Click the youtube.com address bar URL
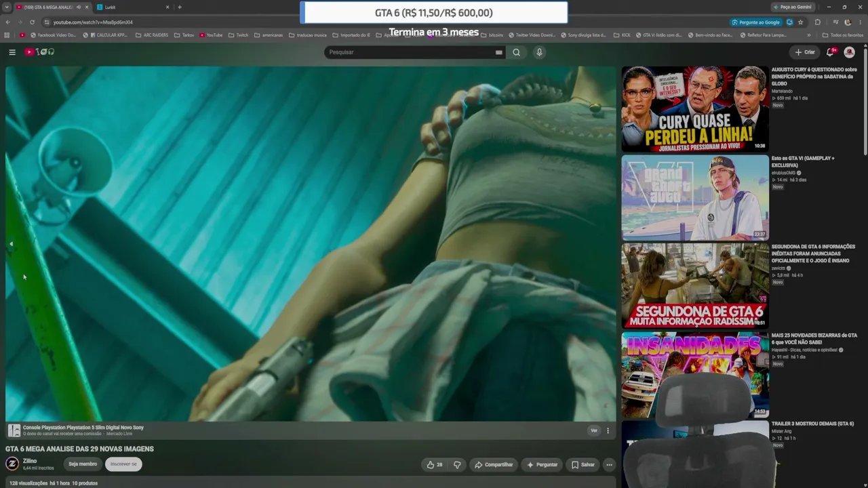This screenshot has width=868, height=488. coord(93,22)
